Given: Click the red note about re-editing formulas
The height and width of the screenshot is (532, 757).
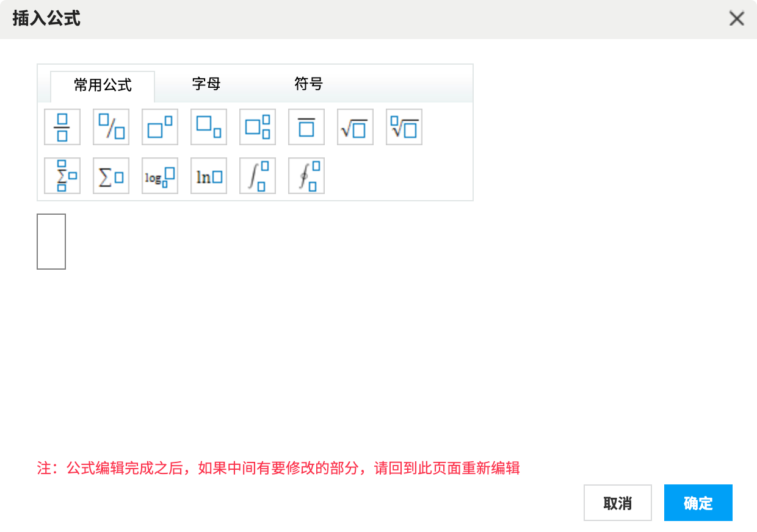Looking at the screenshot, I should tap(278, 469).
